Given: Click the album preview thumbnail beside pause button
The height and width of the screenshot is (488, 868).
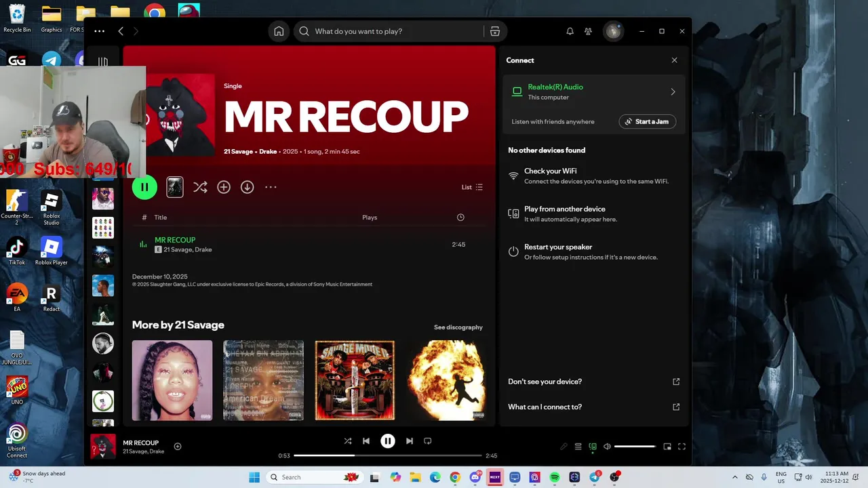Looking at the screenshot, I should pyautogui.click(x=175, y=187).
